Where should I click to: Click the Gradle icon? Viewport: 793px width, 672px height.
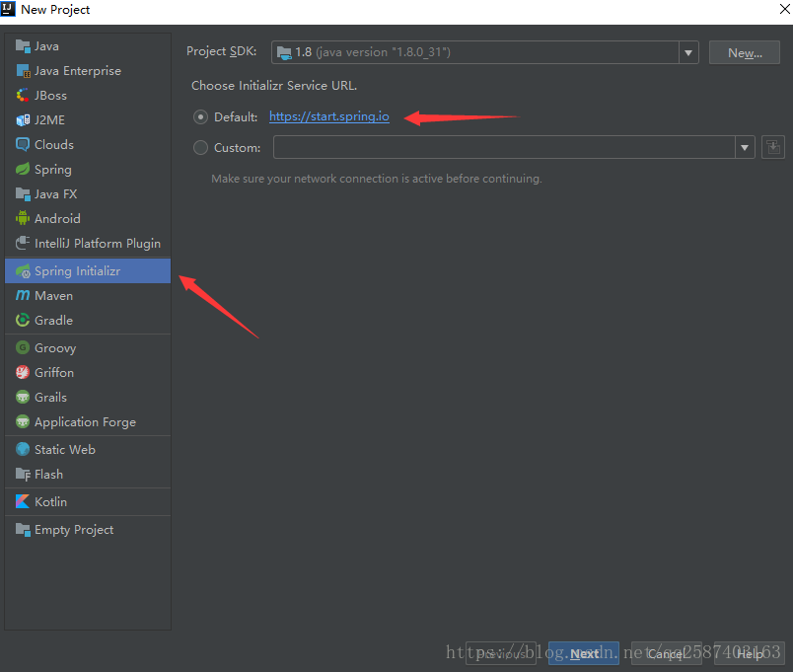coord(23,321)
